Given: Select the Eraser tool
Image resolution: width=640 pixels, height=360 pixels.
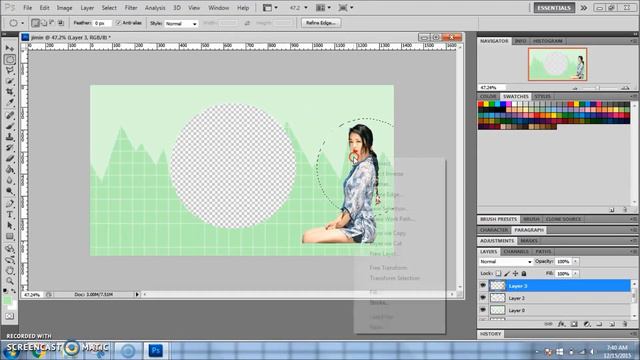Looking at the screenshot, I should tap(10, 158).
